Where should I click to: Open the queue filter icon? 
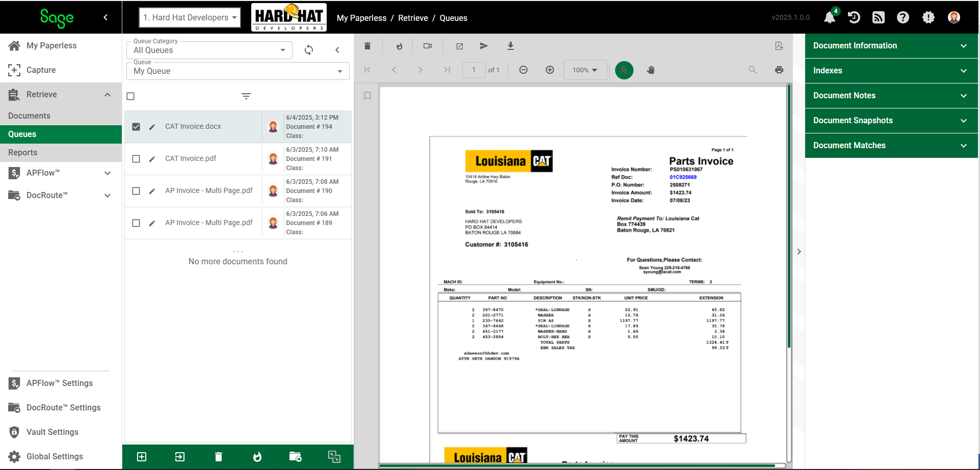pos(246,96)
